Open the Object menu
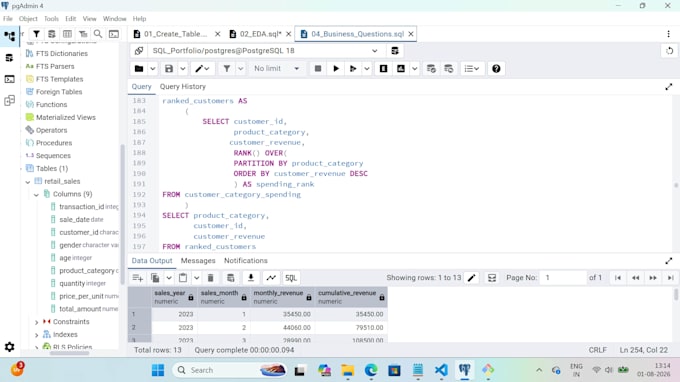 point(28,19)
